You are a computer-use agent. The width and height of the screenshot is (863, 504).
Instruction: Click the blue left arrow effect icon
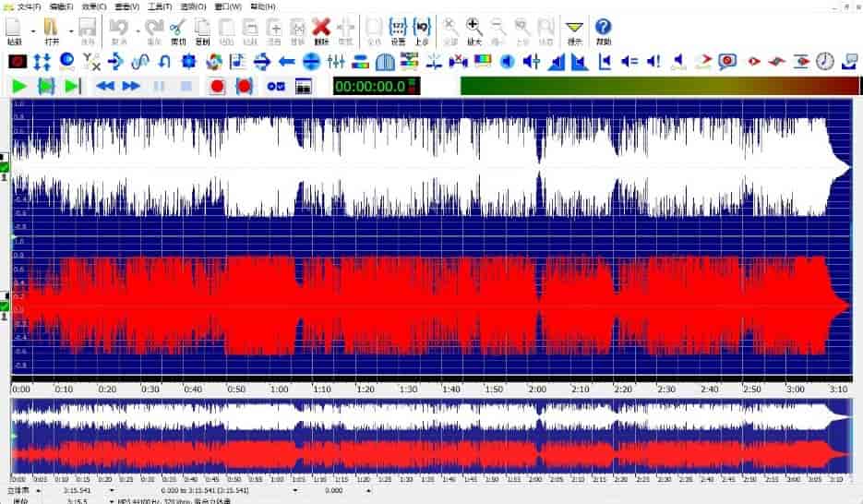pos(287,62)
